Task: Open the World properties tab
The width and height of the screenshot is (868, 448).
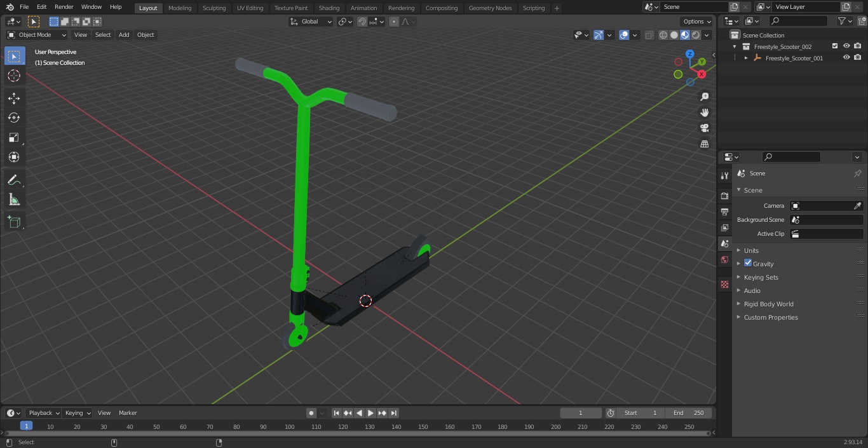Action: tap(724, 260)
